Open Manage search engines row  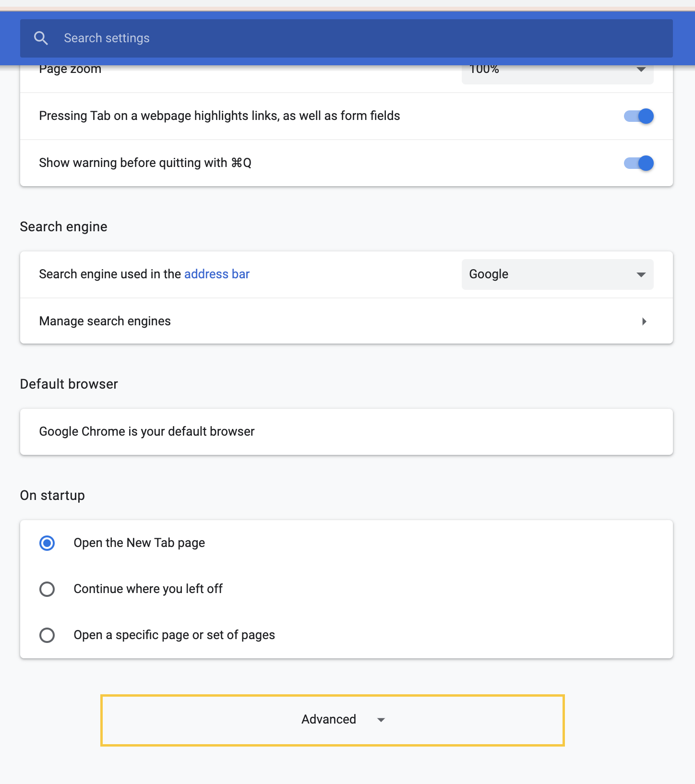click(x=347, y=321)
